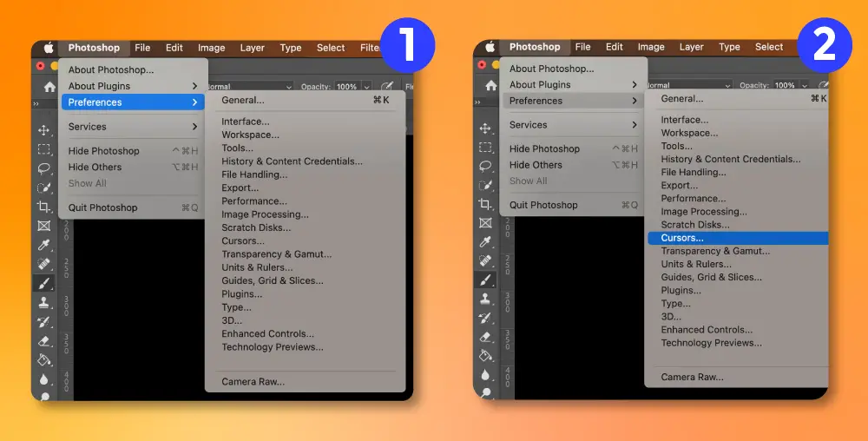Pick the Eyedropper tool in step 1 window

(x=43, y=245)
